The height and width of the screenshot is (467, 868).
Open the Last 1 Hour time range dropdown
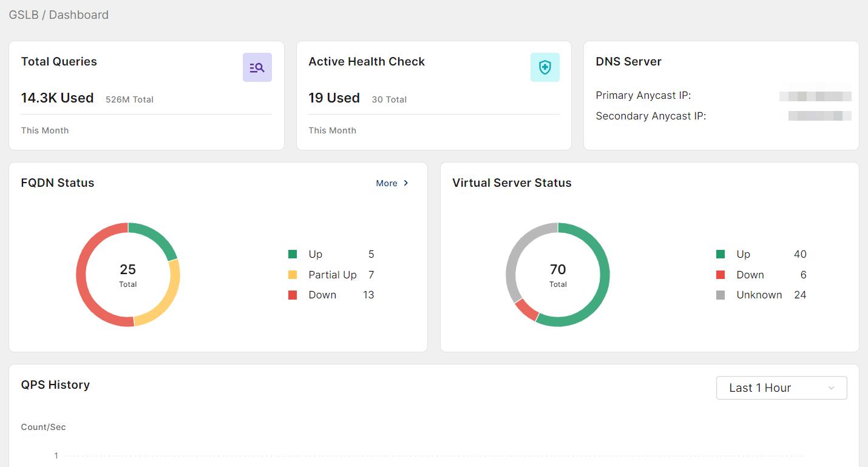(x=781, y=388)
